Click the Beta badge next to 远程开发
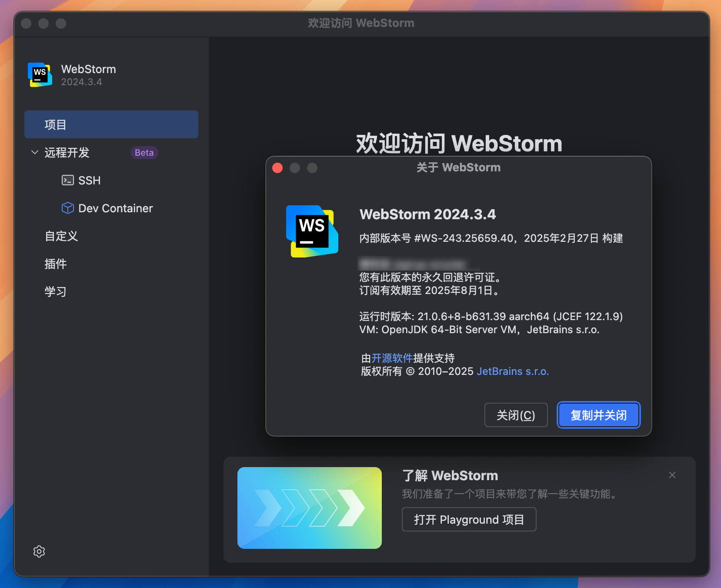The image size is (721, 588). tap(144, 153)
